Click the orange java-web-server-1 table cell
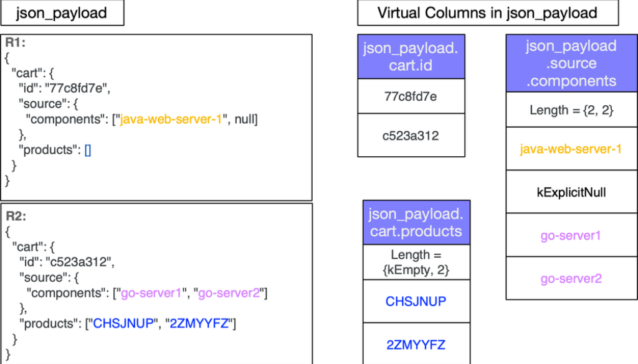Viewport: 638px width, 364px height. (571, 149)
